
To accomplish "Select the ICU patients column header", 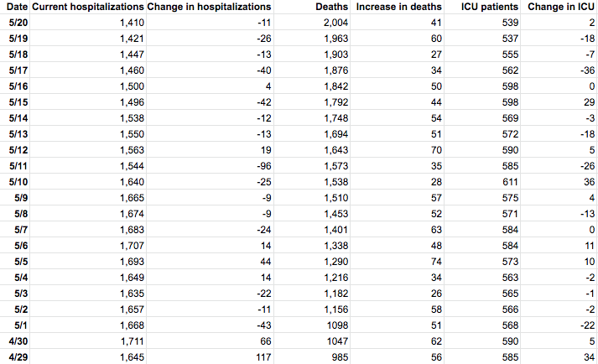I will (483, 8).
